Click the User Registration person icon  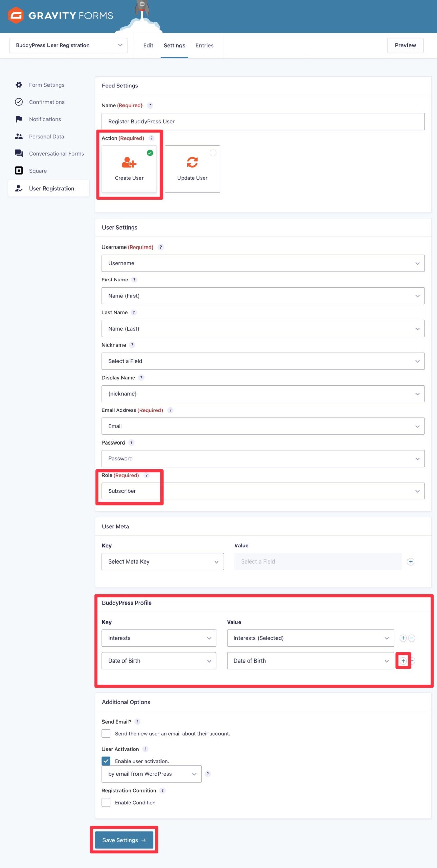[x=19, y=188]
